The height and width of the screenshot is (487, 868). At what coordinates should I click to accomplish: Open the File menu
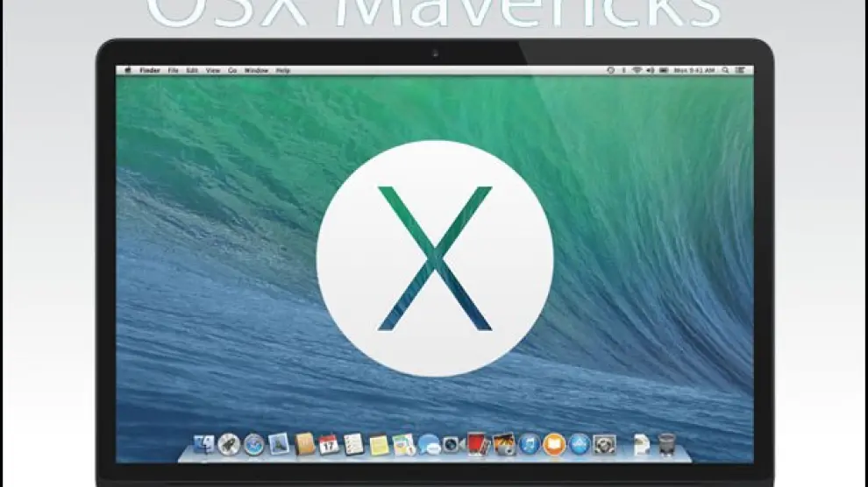tap(174, 70)
